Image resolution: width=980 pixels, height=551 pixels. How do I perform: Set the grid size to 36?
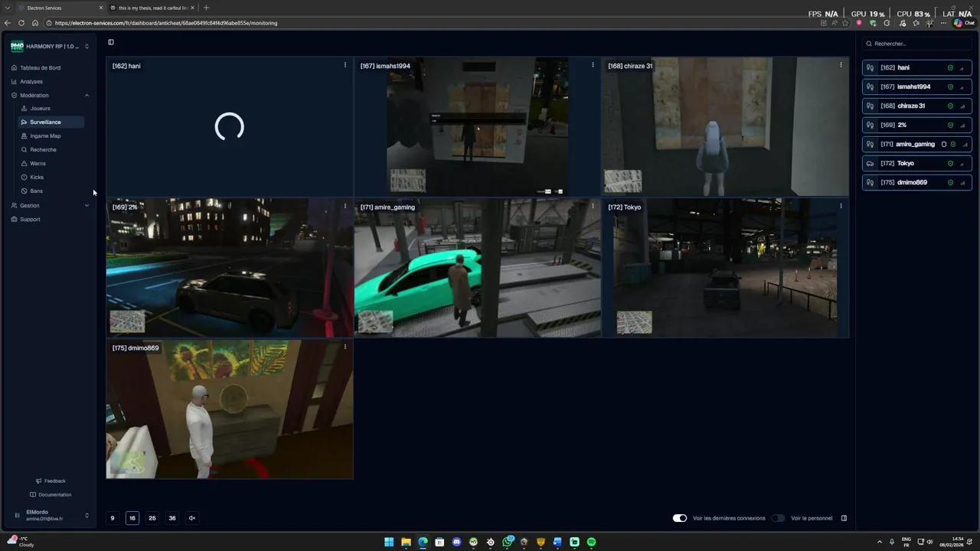point(172,518)
